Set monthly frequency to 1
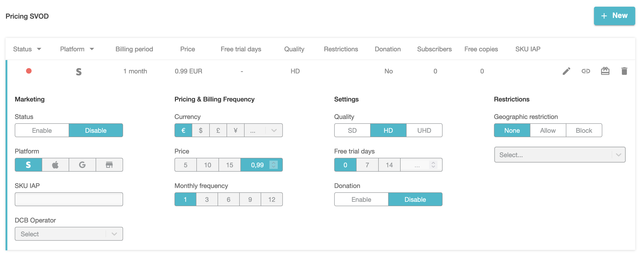This screenshot has height=260, width=644. pos(185,199)
